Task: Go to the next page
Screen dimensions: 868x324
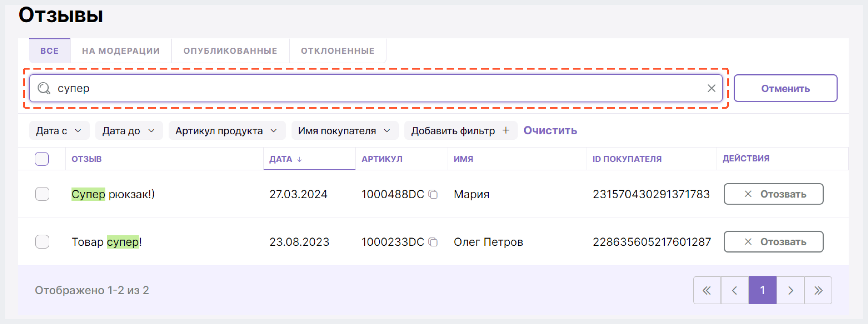Action: (x=790, y=290)
